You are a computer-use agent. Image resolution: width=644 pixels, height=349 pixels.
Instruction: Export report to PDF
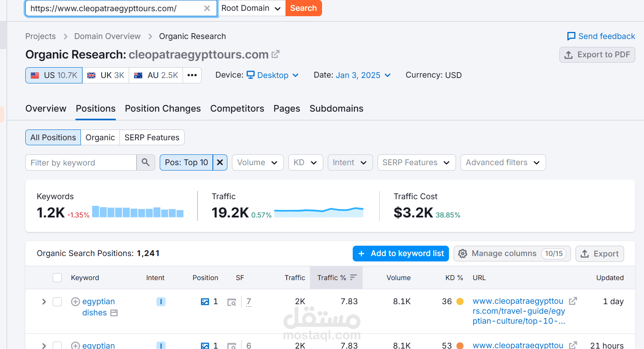point(597,55)
